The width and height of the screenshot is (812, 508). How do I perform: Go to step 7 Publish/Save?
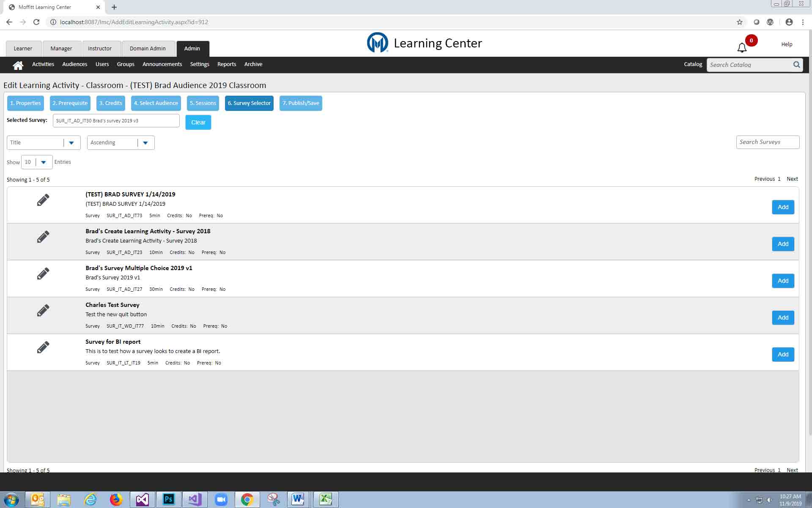point(300,103)
